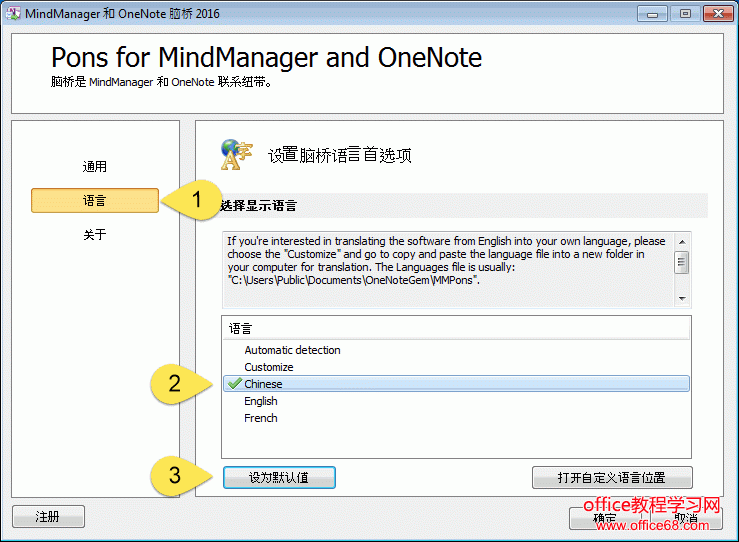739x542 pixels.
Task: Maximize the Pons settings window
Action: [685, 14]
